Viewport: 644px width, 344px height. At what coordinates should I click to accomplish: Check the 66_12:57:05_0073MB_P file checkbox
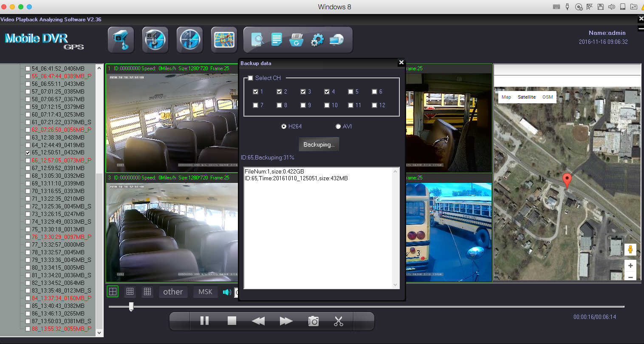coord(28,160)
